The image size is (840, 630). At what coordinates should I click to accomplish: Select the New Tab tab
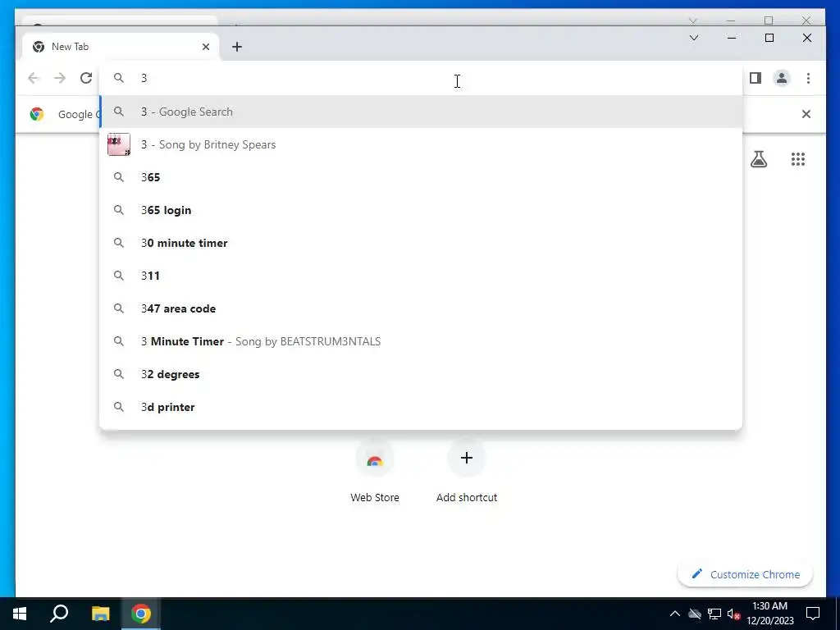coord(121,47)
